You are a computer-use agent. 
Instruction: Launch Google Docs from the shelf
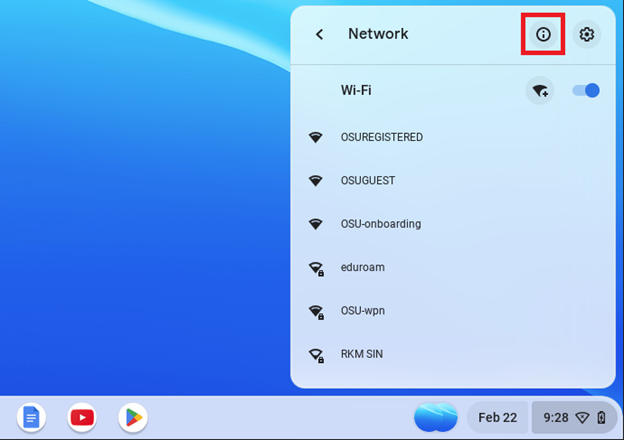pos(31,417)
